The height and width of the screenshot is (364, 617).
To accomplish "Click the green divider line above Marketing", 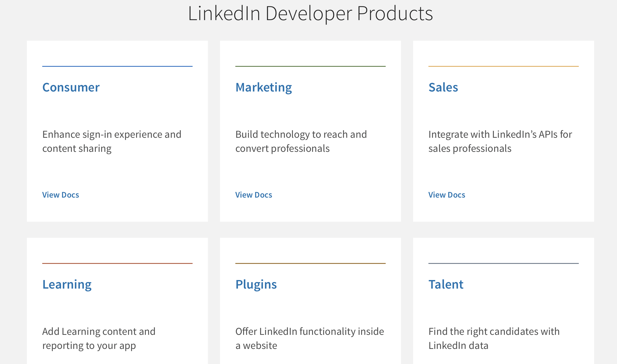I will [310, 66].
